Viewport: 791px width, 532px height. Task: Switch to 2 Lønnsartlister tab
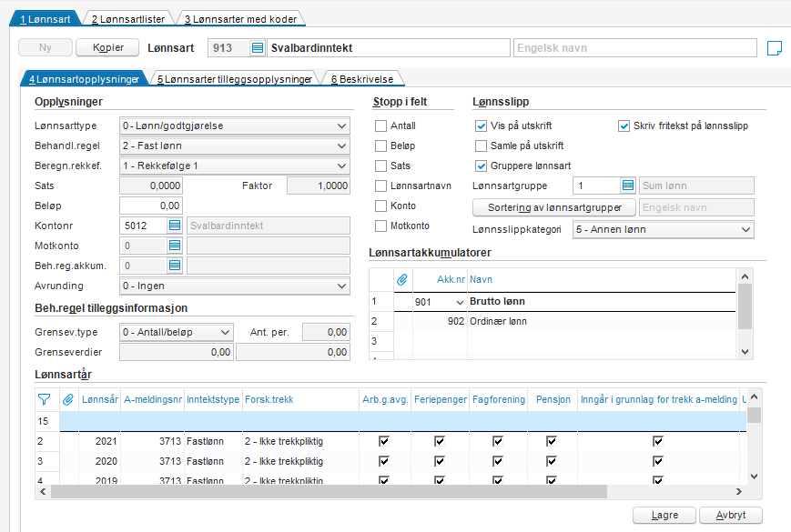(128, 19)
